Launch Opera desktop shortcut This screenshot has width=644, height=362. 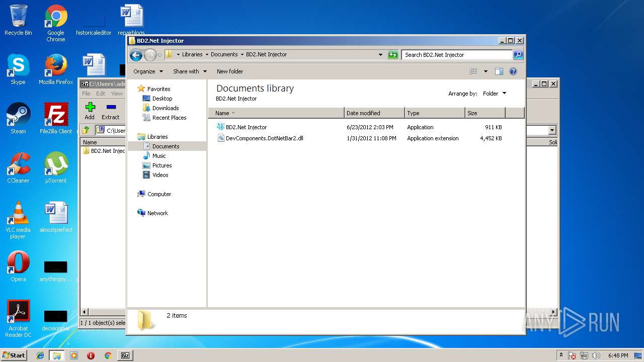pos(18,266)
